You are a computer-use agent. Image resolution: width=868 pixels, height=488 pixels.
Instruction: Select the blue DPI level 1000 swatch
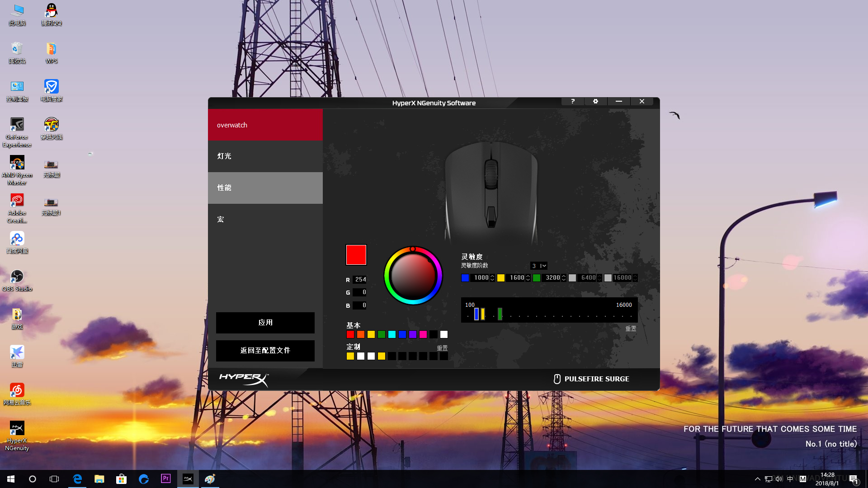[x=465, y=278]
